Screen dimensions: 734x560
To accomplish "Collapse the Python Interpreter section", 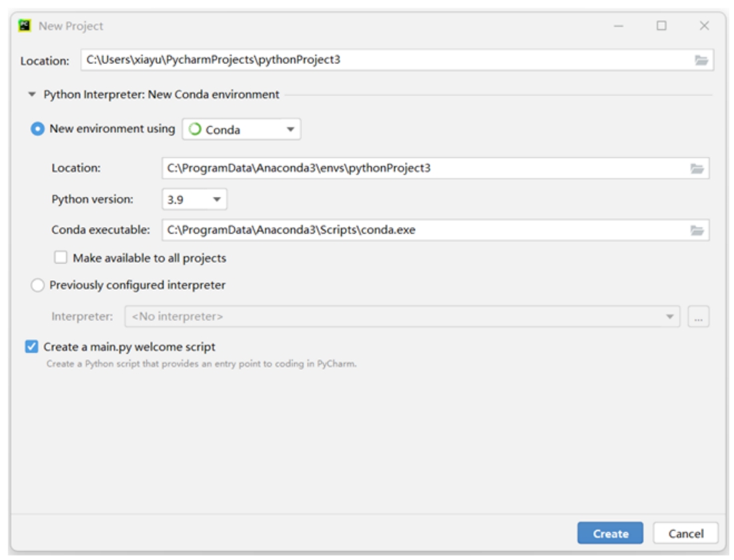I will [x=32, y=95].
